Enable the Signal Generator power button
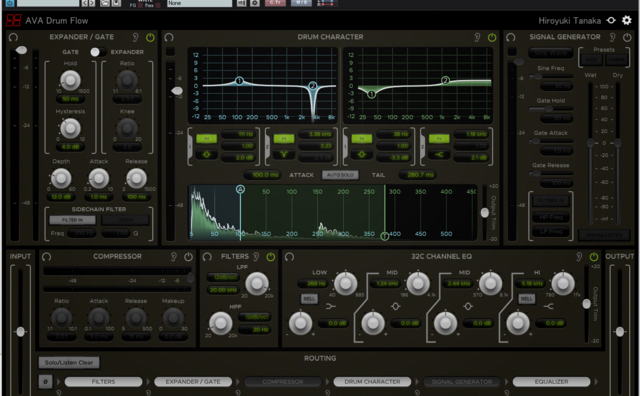Image resolution: width=640 pixels, height=396 pixels. (627, 38)
